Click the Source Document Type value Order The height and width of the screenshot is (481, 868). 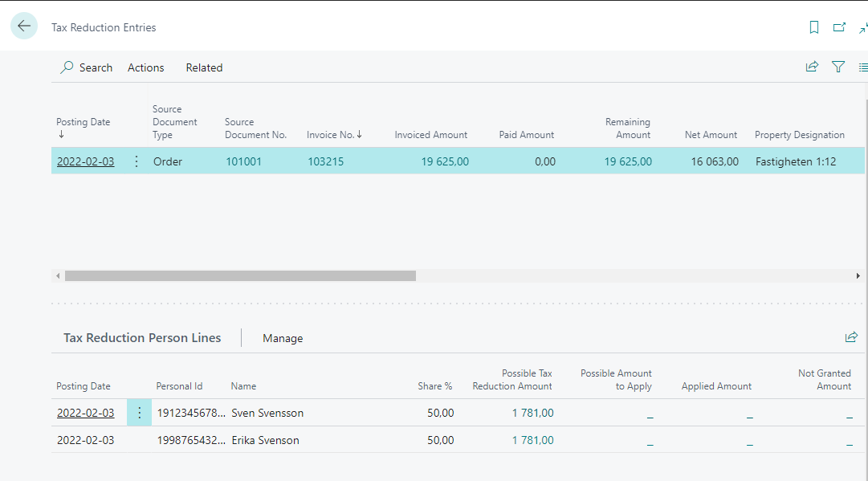coord(168,161)
